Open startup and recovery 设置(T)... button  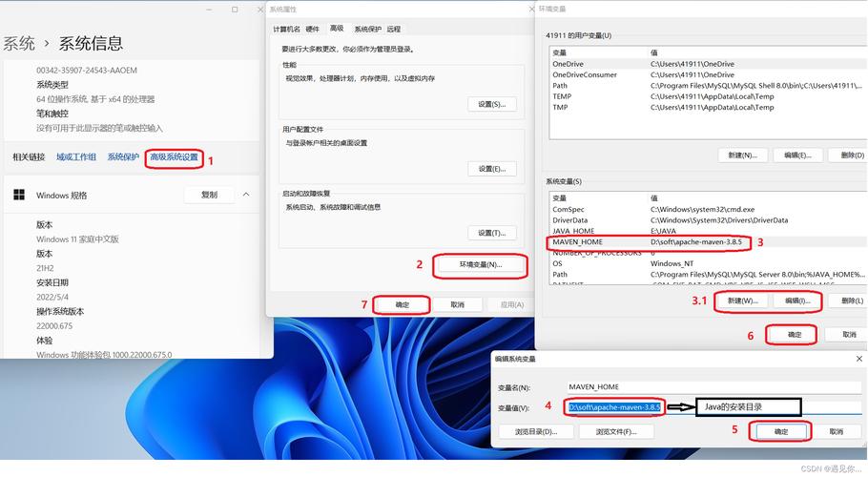[x=492, y=233]
